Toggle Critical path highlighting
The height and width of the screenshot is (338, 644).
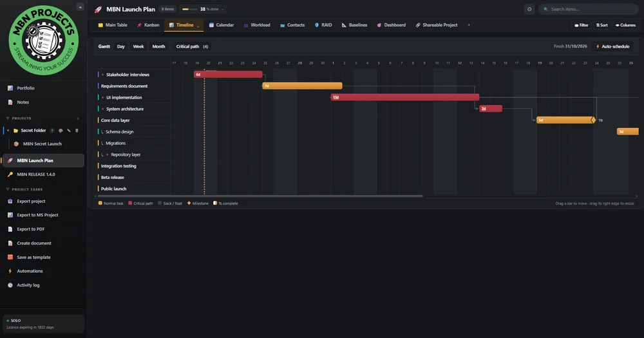pos(192,46)
